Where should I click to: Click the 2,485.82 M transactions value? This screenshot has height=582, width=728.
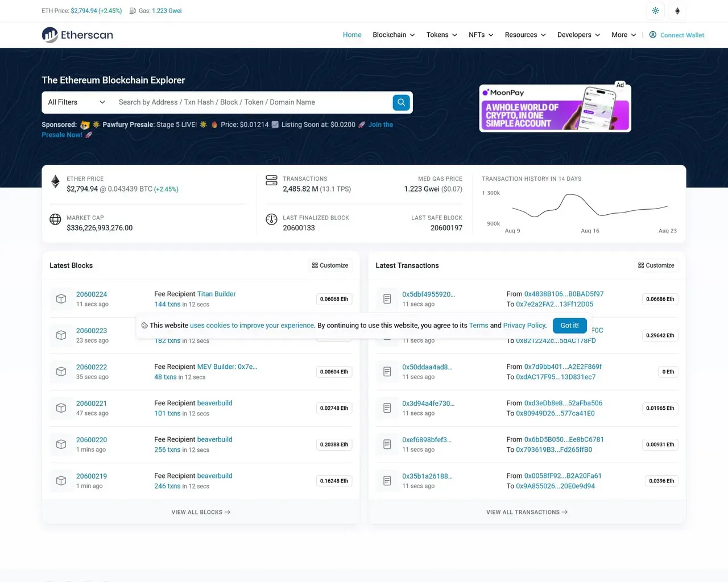pyautogui.click(x=300, y=189)
